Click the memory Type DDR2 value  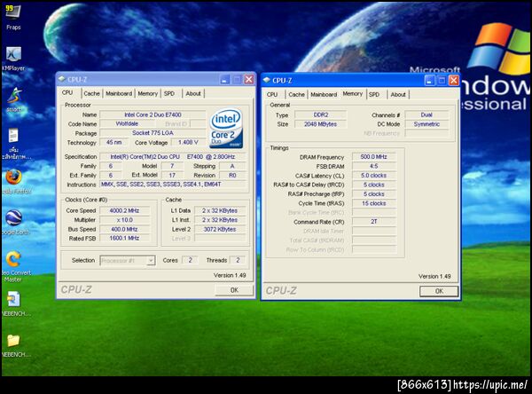click(x=321, y=114)
